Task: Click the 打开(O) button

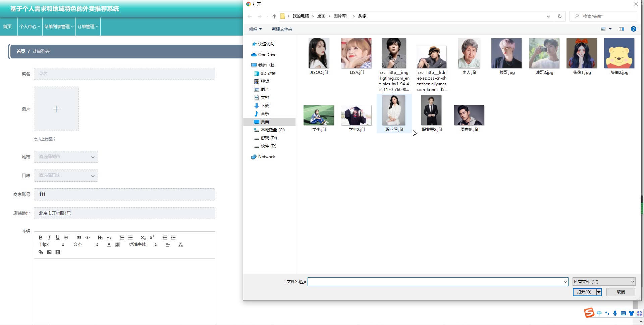Action: [x=584, y=292]
